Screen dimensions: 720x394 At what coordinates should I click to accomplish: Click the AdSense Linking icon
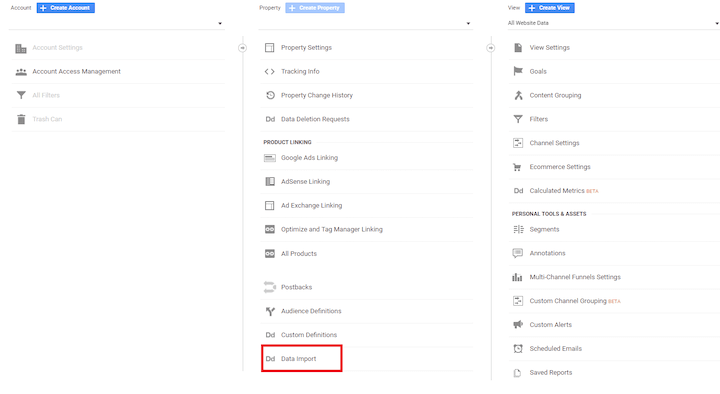pyautogui.click(x=270, y=181)
